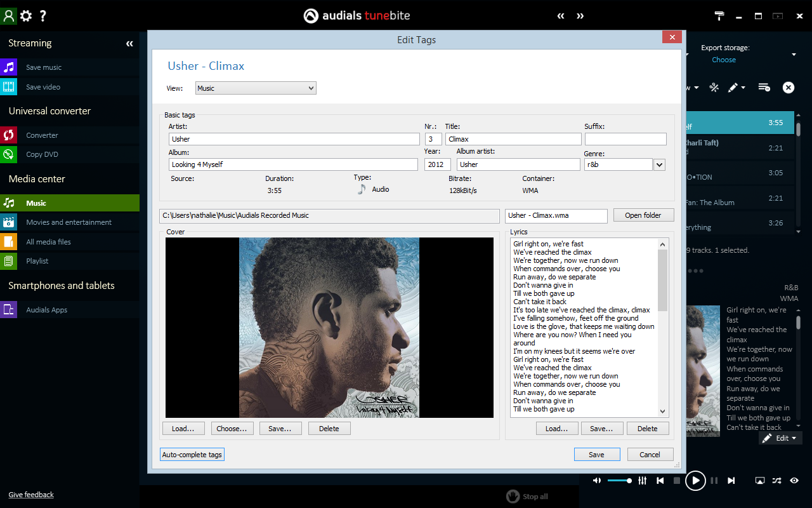Screen dimensions: 812x508
Task: Click the Choose export storage link
Action: coord(724,60)
